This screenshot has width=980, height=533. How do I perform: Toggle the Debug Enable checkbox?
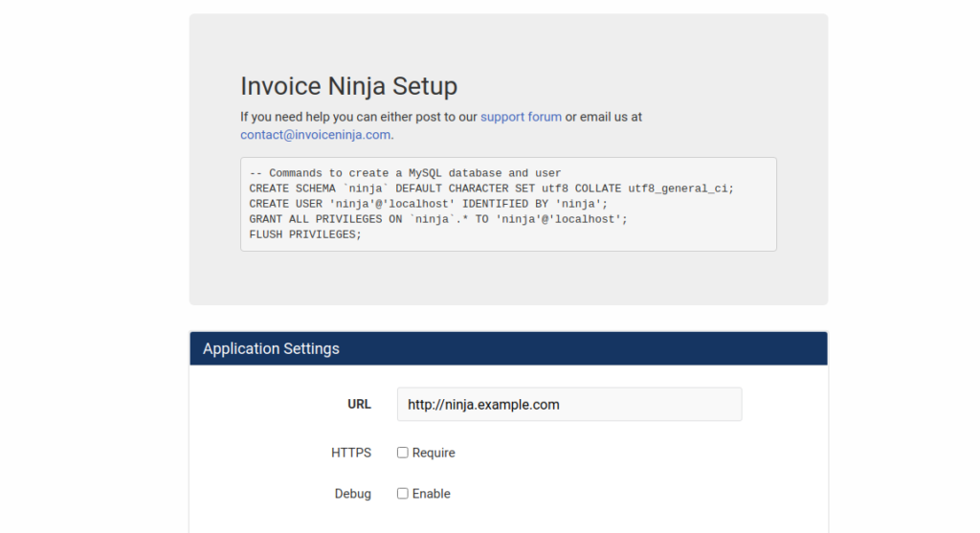pos(403,494)
